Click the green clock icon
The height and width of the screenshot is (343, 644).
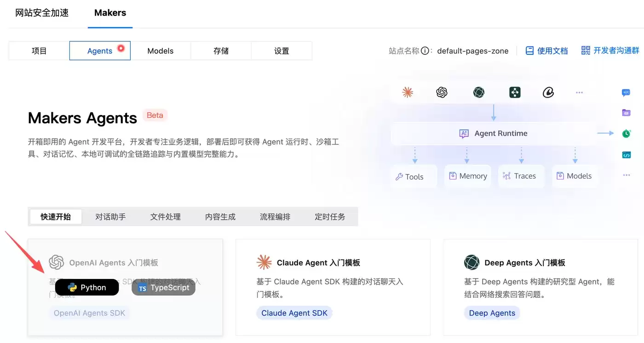(x=626, y=134)
